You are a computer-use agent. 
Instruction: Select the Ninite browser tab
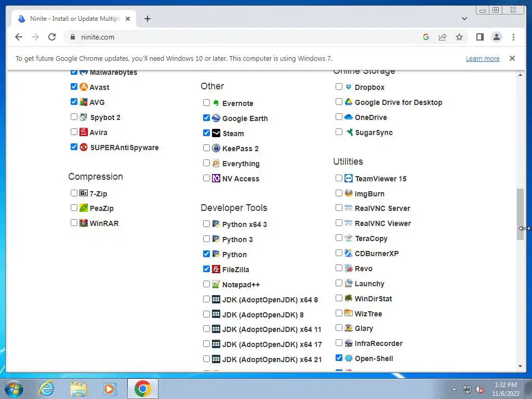(74, 19)
